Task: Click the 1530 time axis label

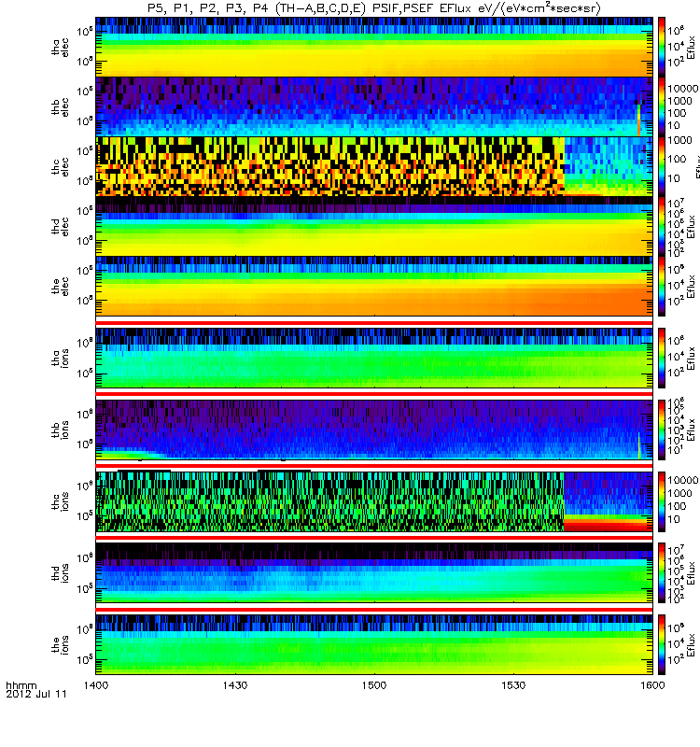Action: (x=513, y=685)
